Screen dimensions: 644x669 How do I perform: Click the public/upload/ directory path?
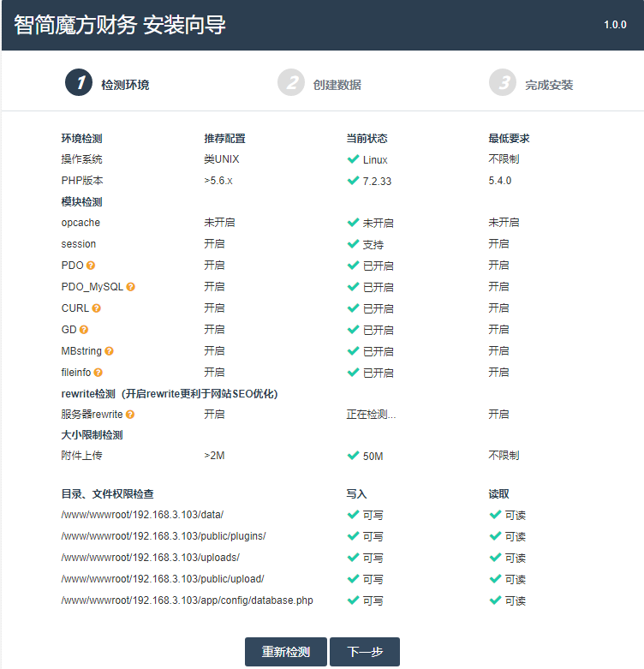(163, 579)
